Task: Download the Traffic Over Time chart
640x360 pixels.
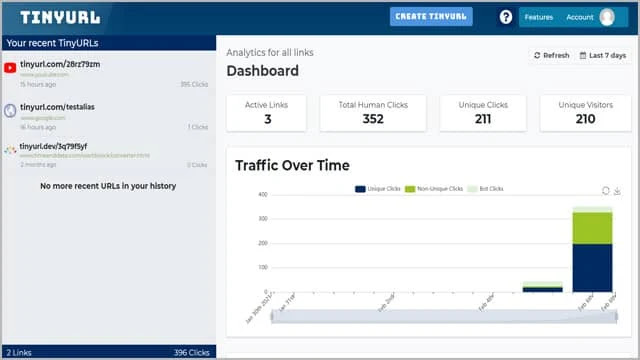Action: (x=617, y=191)
